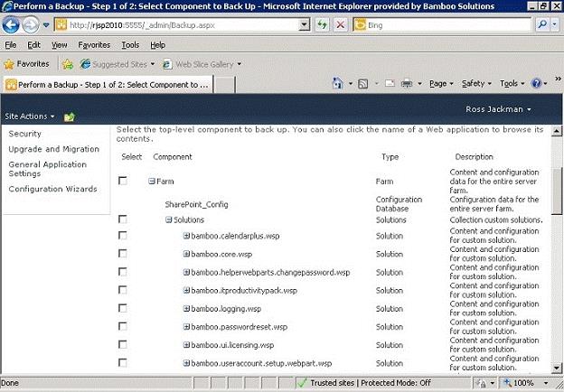564x392 pixels.
Task: Open General Application Settings sidebar link
Action: point(48,169)
